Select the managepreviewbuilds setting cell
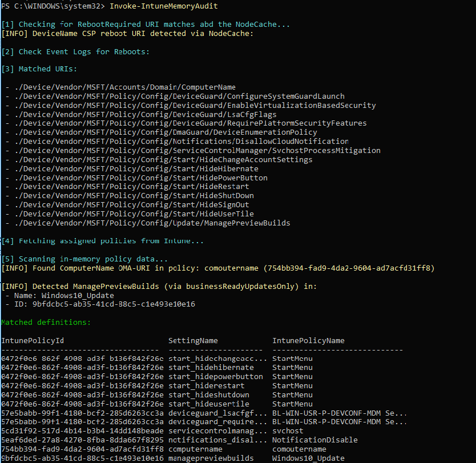476x463 pixels. tap(211, 458)
